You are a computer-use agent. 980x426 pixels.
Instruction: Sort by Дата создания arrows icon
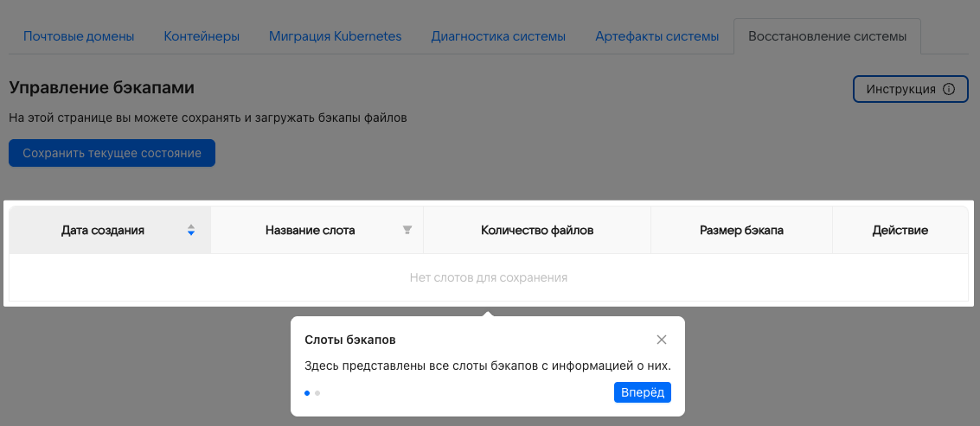[191, 231]
